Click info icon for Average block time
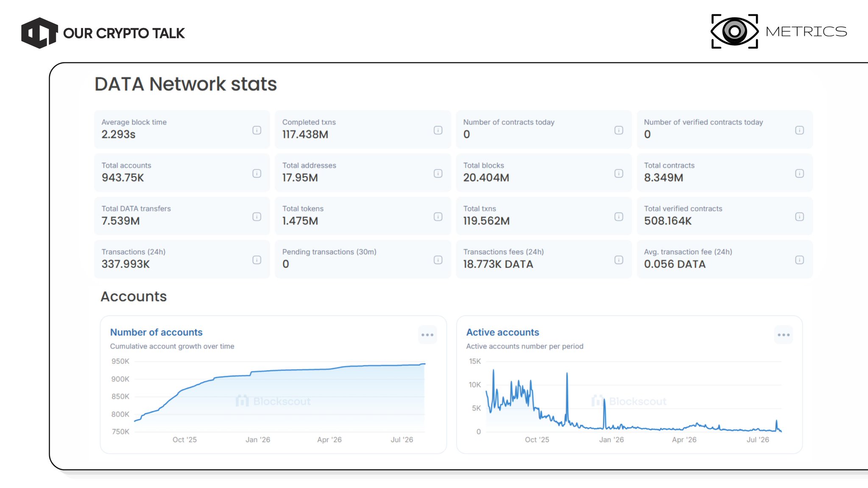 click(x=257, y=130)
